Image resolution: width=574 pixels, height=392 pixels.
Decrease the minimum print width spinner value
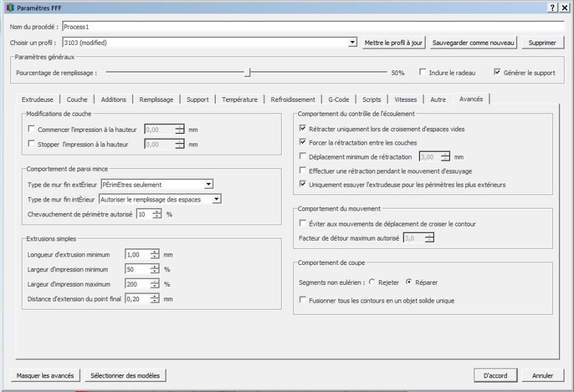[155, 271]
